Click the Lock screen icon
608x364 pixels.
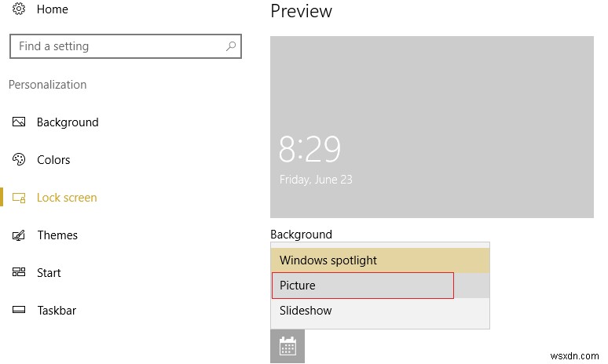20,198
